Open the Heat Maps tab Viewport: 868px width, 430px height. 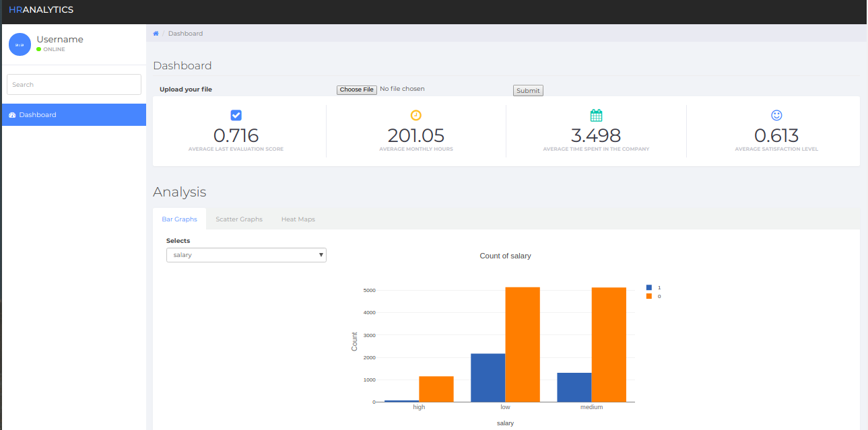tap(298, 219)
